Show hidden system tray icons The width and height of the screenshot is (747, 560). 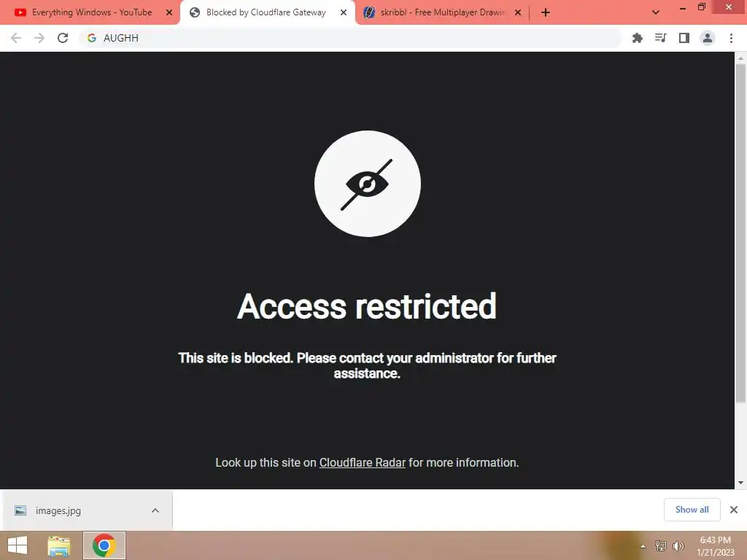pyautogui.click(x=643, y=546)
